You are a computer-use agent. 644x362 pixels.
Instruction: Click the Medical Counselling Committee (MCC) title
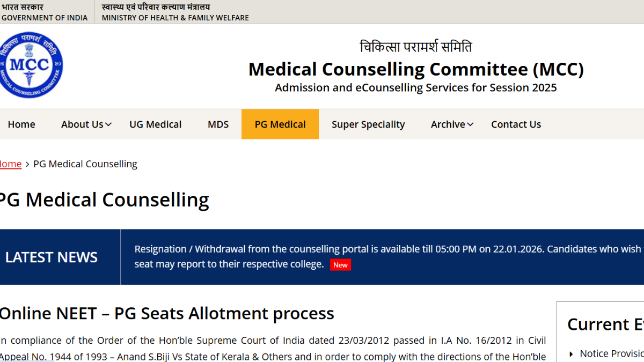[416, 70]
